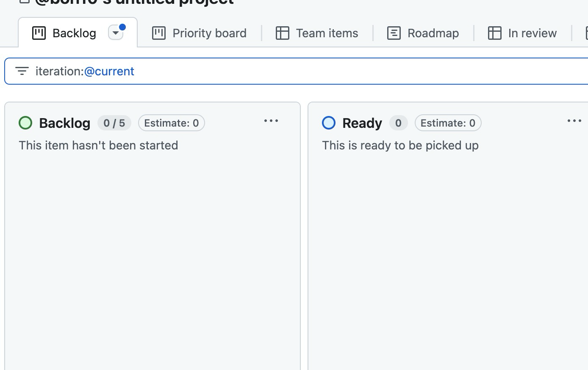
Task: Click the Ready column heading
Action: point(362,123)
